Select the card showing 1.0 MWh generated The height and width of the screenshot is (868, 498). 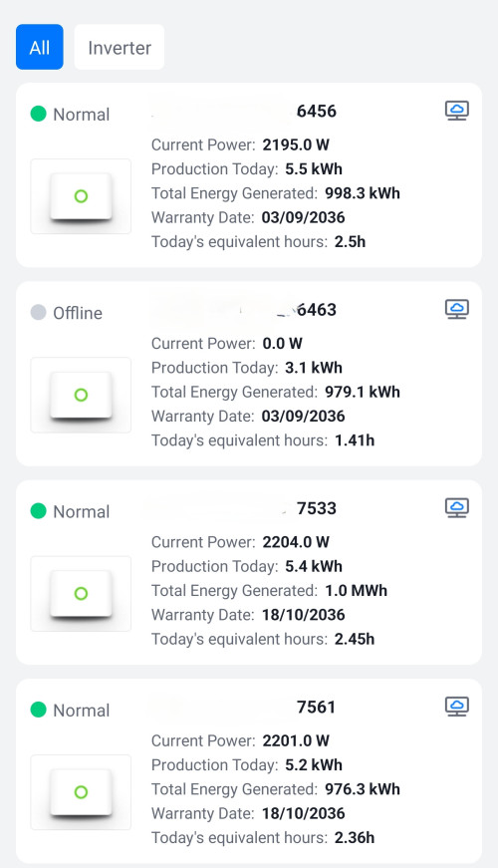click(x=249, y=572)
